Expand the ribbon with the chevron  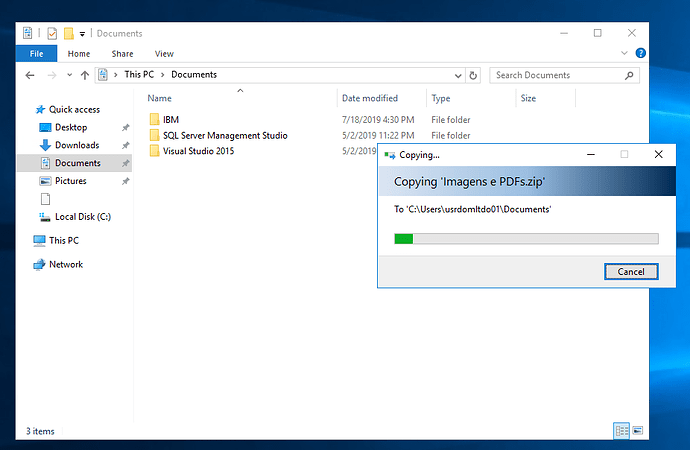[x=624, y=53]
